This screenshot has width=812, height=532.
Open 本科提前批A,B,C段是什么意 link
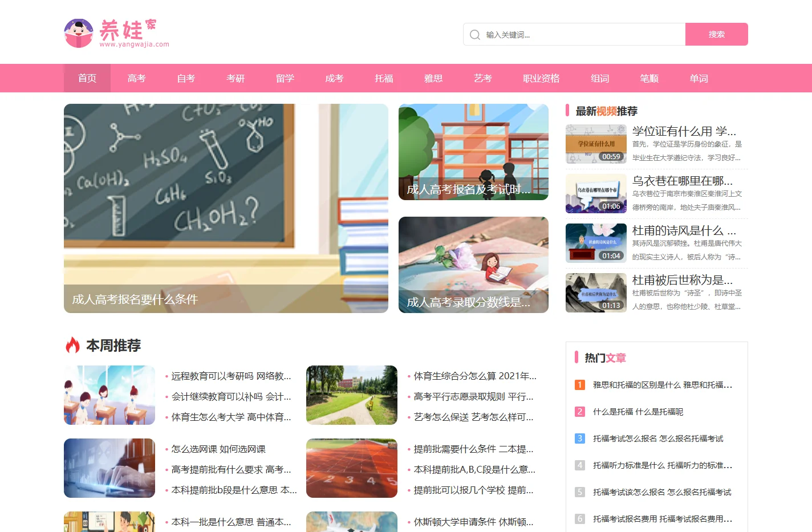(x=474, y=470)
